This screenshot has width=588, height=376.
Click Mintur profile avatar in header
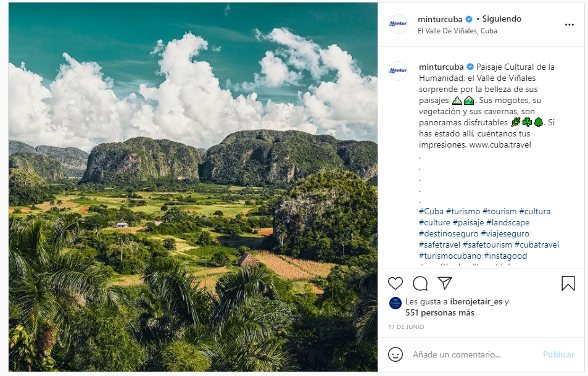pos(398,24)
